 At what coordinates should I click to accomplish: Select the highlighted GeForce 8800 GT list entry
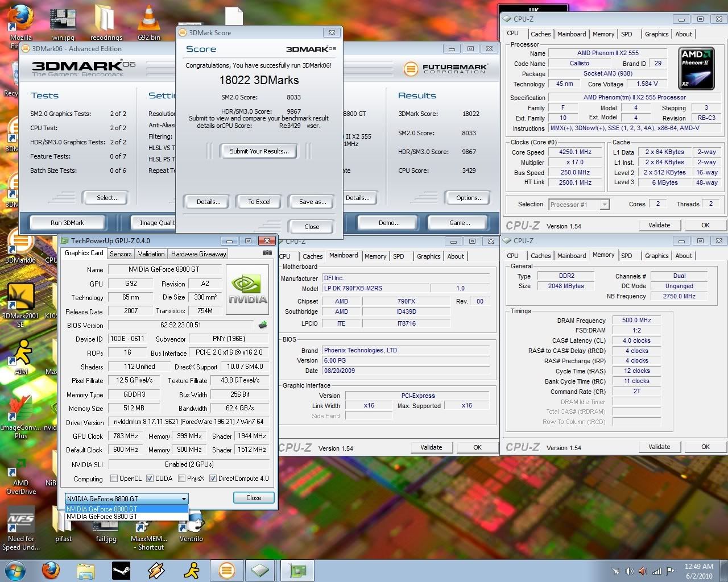(x=126, y=509)
